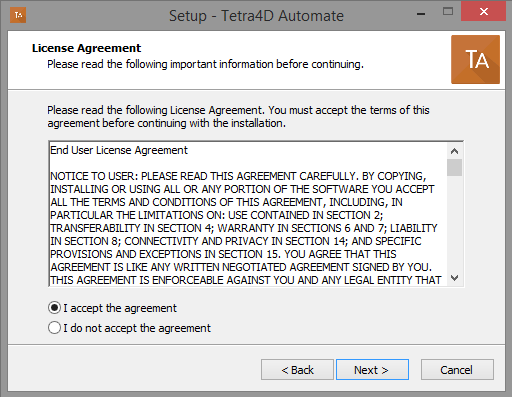Screen dimensions: 512x397
Task: Click the Next > button
Action: pos(372,370)
